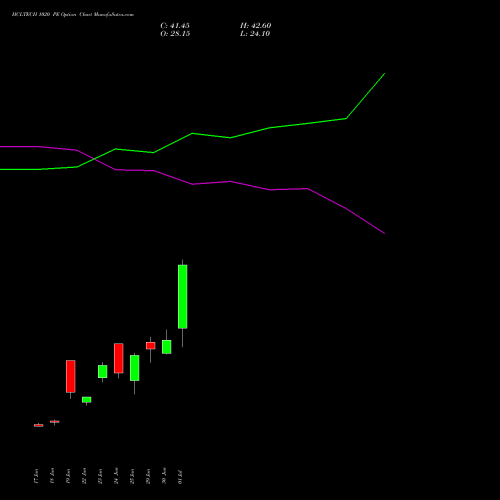Click the 19 Jun date axis label
Screen dimensions: 500x500
point(68,476)
